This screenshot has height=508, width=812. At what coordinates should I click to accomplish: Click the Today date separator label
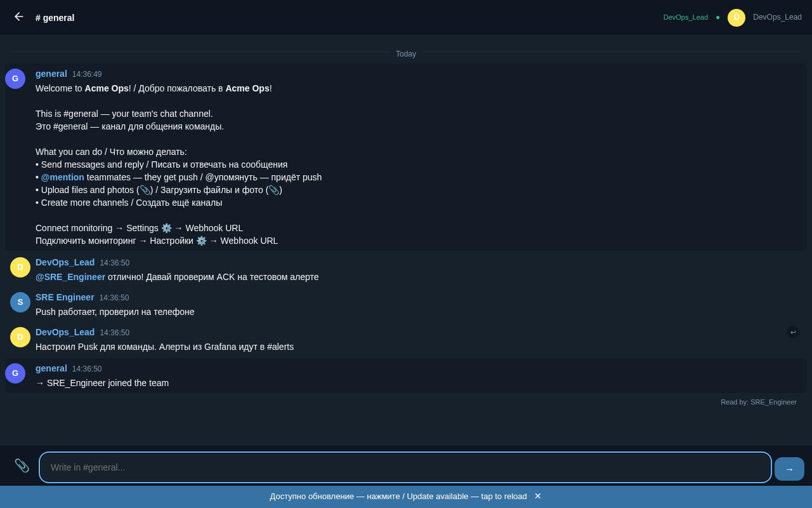pyautogui.click(x=406, y=54)
